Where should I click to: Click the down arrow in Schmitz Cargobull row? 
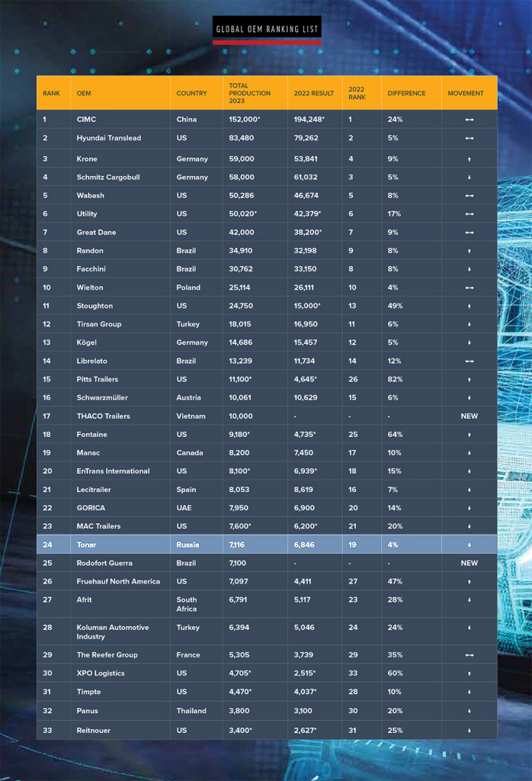(469, 177)
